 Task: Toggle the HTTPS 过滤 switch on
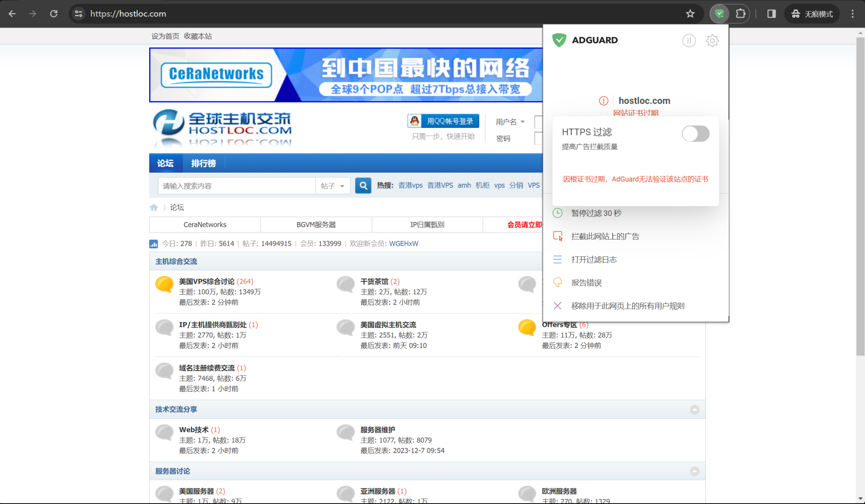pos(695,134)
